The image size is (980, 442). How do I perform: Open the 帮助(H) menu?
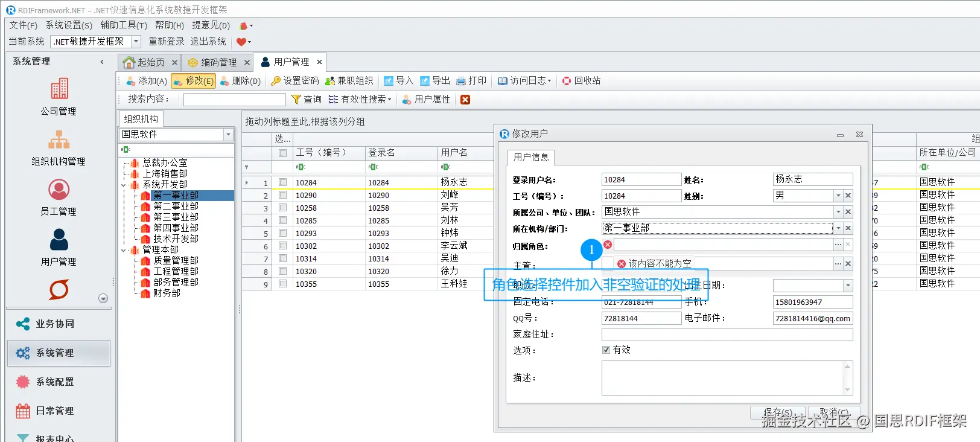(x=170, y=25)
